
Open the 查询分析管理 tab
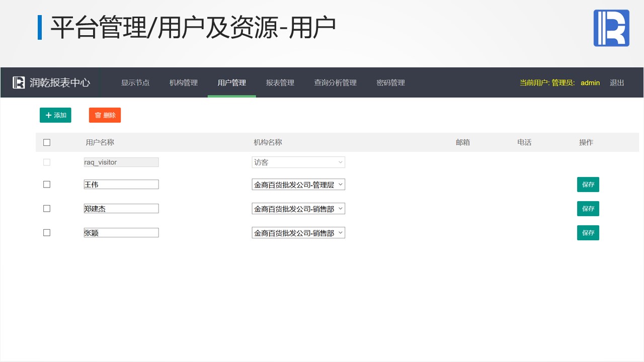pos(335,83)
